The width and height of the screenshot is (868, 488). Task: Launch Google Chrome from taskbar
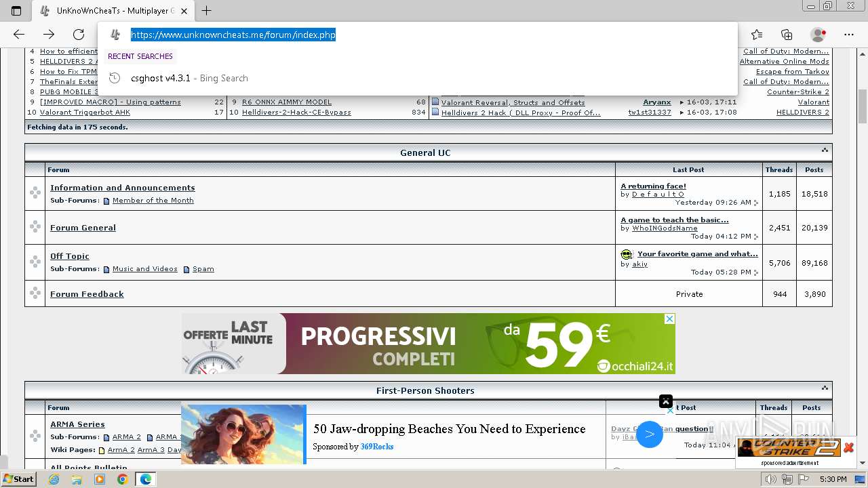point(122,479)
